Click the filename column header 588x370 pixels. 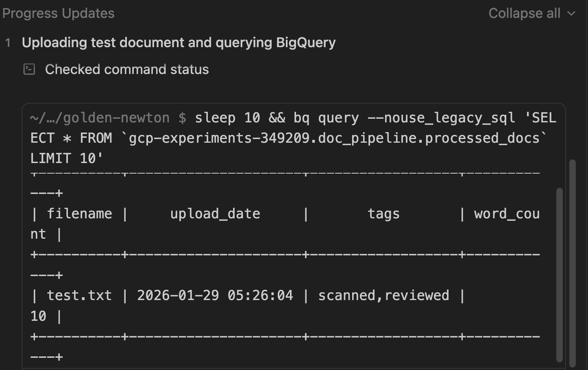(79, 214)
